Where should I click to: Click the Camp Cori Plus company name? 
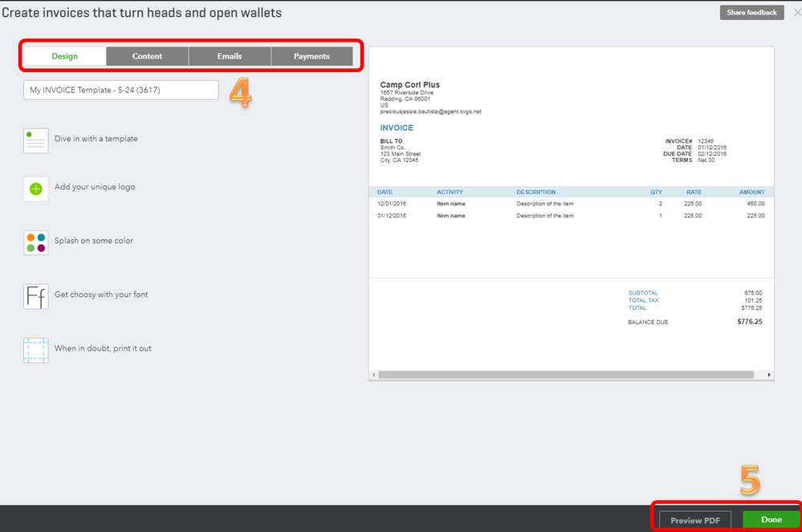coord(409,85)
